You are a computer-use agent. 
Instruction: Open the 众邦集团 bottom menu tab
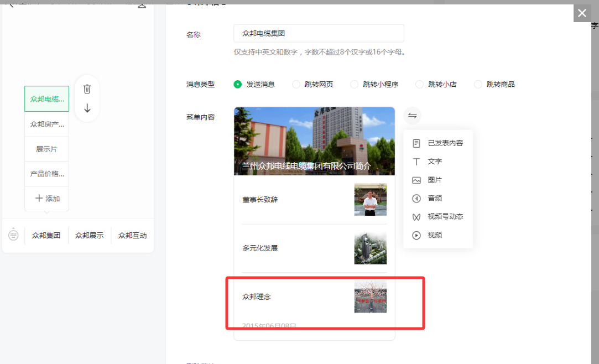click(x=46, y=235)
